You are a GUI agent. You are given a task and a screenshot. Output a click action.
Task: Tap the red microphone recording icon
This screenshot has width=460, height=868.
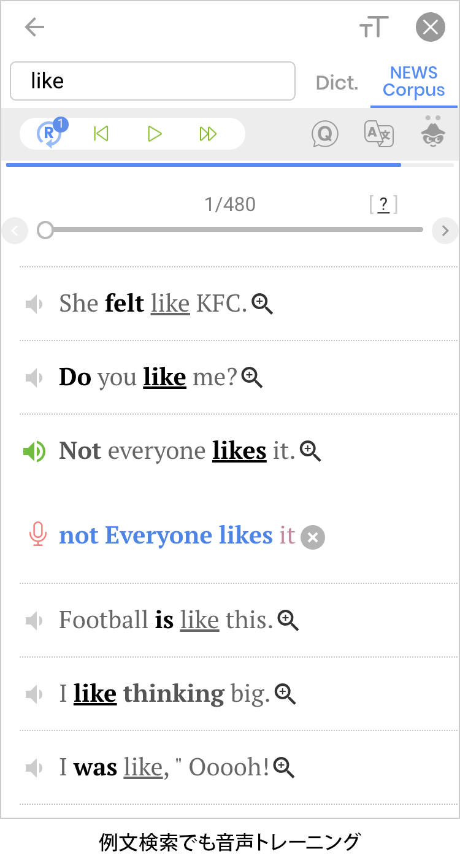pyautogui.click(x=37, y=534)
